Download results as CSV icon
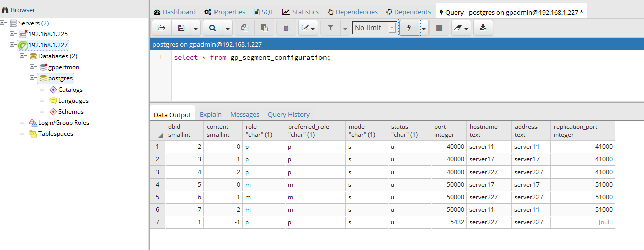 483,28
